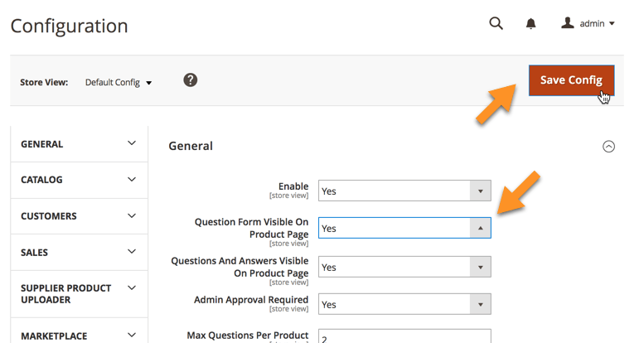Click the Max Questions Per Product field
The image size is (644, 343).
coord(404,337)
